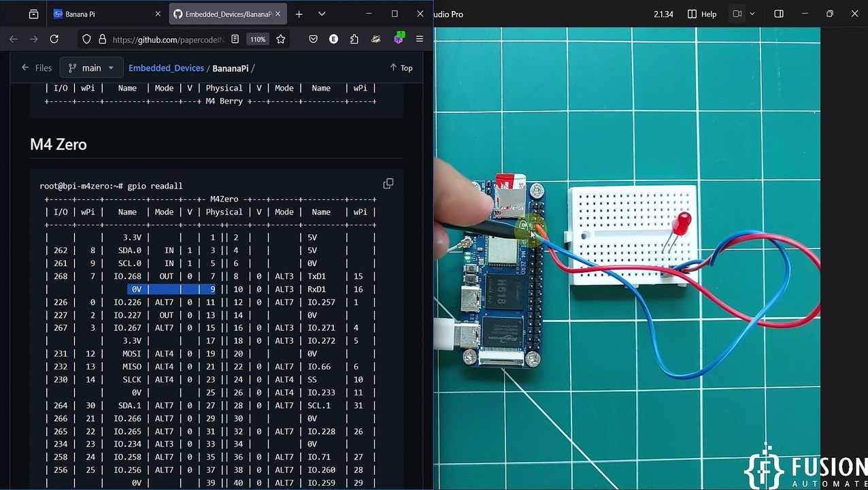Open tracking protection shield panel
The height and width of the screenshot is (490, 868).
pos(86,39)
